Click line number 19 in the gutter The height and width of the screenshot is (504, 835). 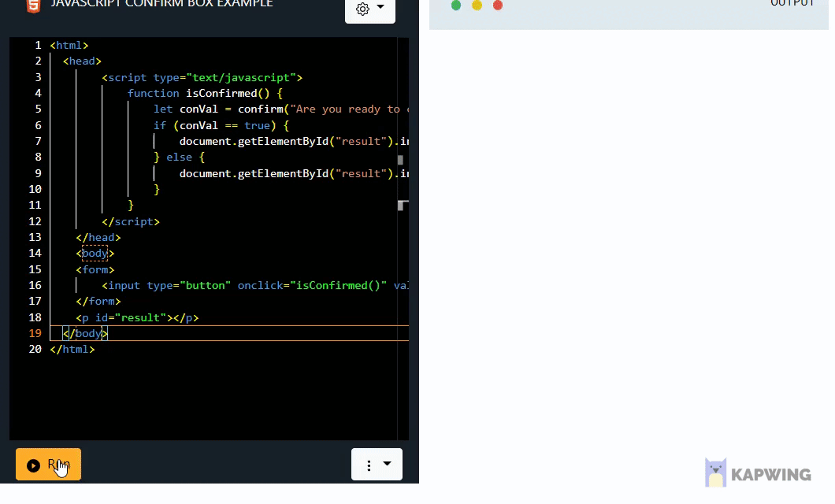coord(35,333)
